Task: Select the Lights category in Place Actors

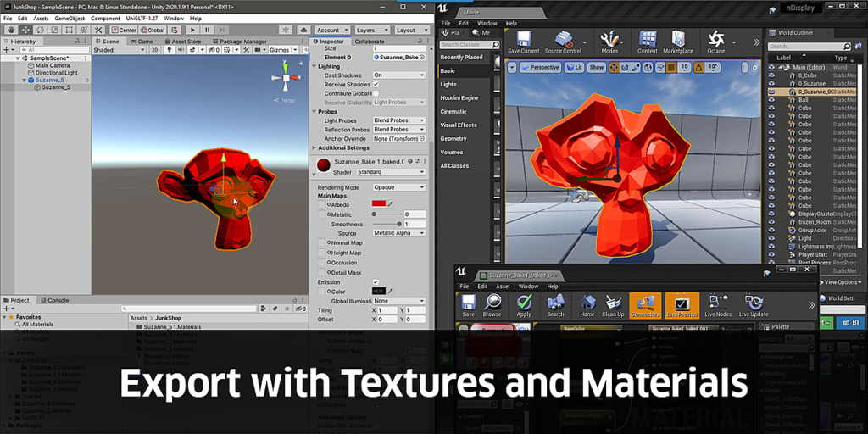Action: pyautogui.click(x=448, y=85)
